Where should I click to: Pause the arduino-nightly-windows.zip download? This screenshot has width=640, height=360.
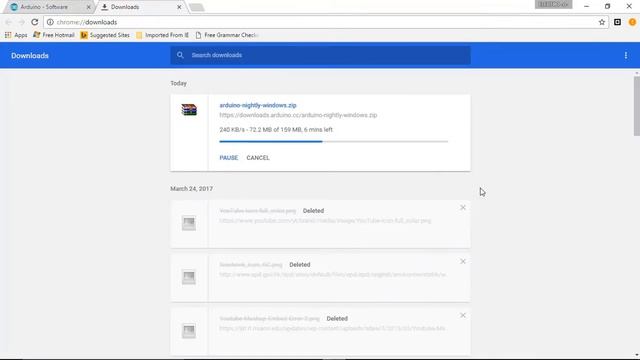(229, 158)
